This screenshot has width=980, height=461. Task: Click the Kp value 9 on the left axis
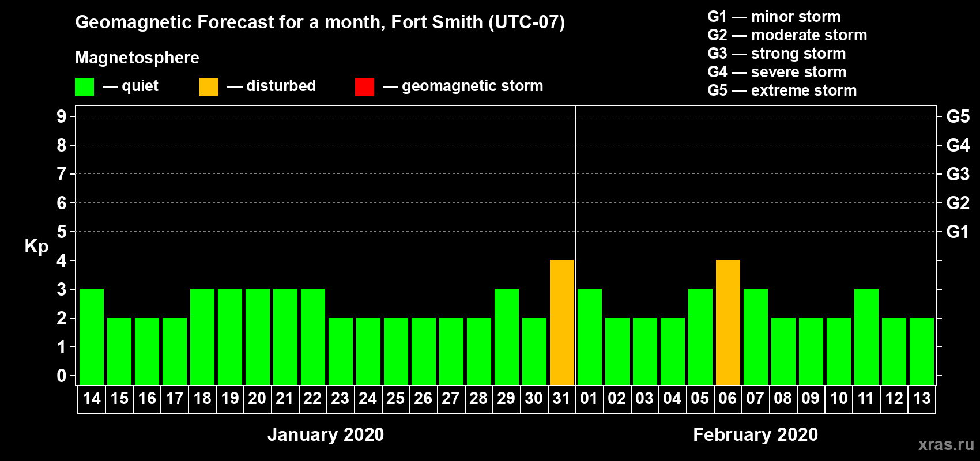point(62,116)
